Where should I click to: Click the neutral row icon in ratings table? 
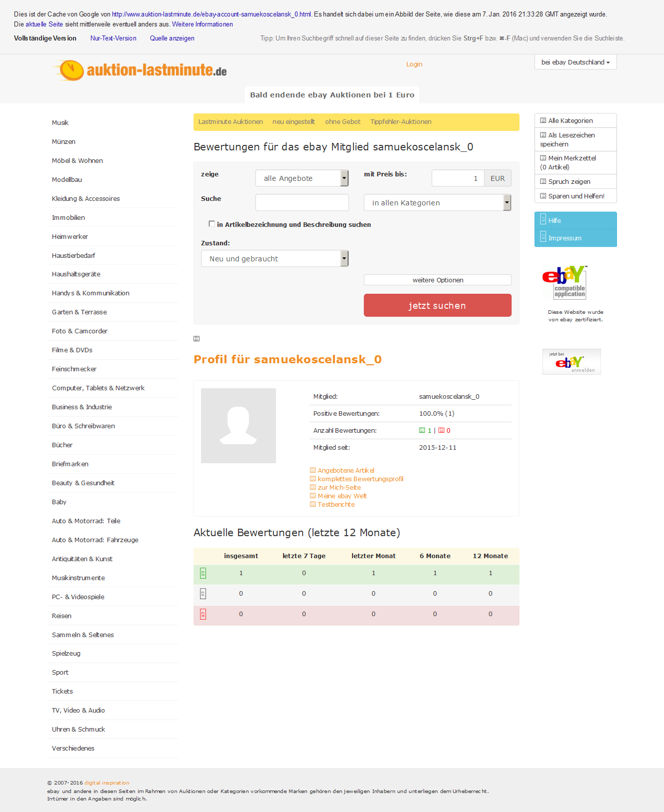point(203,594)
